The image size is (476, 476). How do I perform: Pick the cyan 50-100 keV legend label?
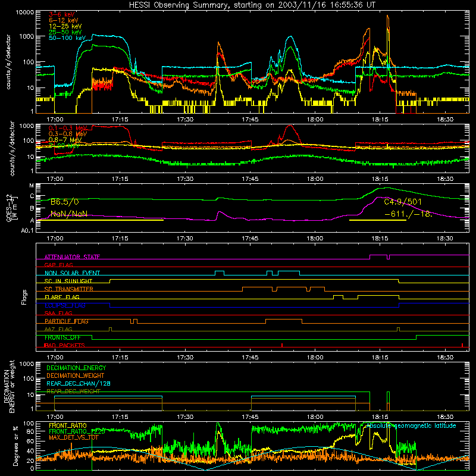point(67,38)
